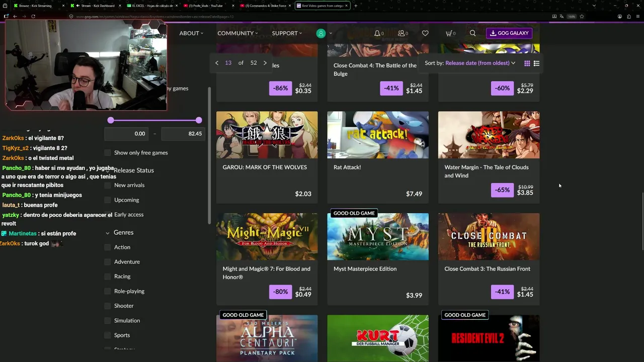Click the search magnifier icon

472,33
